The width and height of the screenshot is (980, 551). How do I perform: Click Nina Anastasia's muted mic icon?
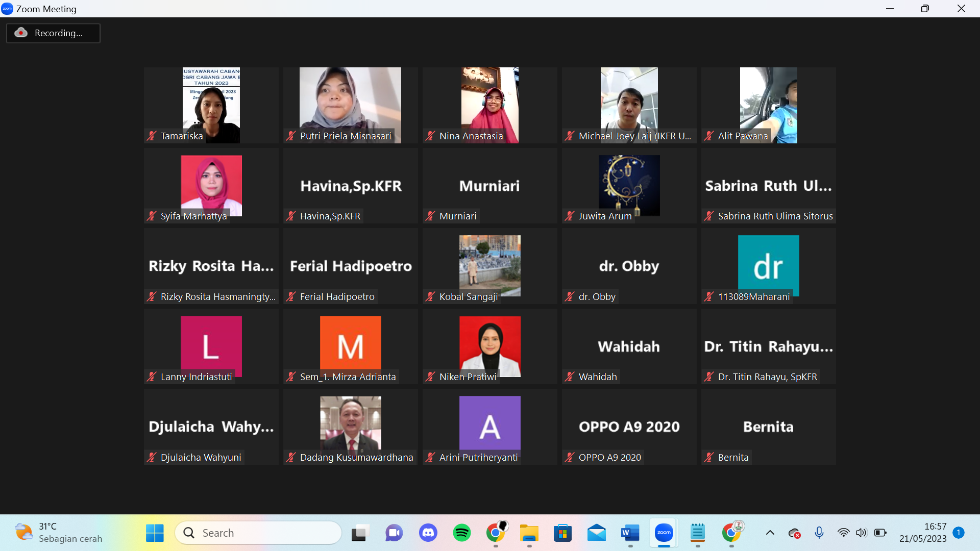tap(430, 136)
